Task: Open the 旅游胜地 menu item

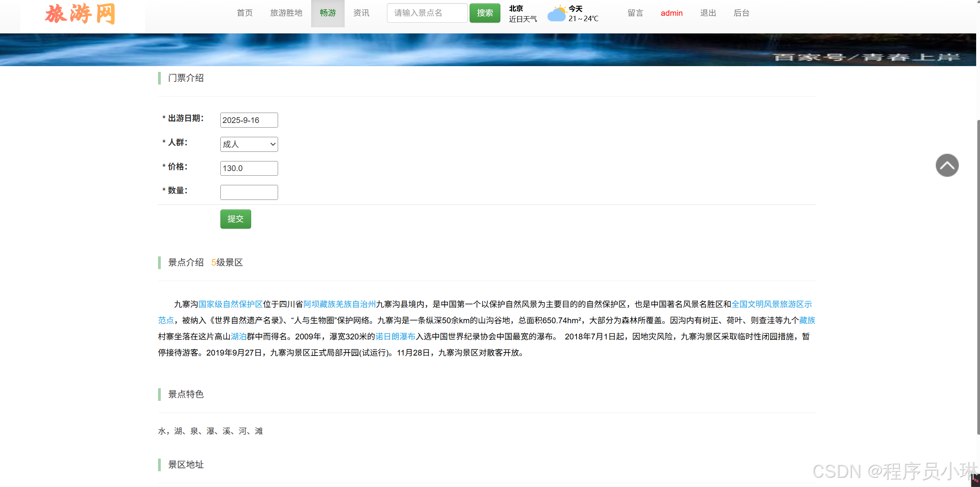Action: pos(286,13)
